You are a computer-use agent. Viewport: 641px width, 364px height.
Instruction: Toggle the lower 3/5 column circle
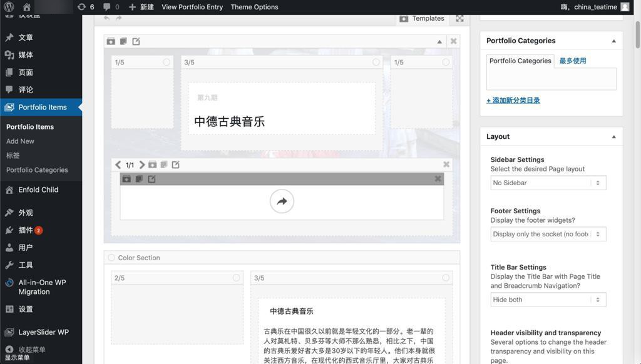click(x=446, y=278)
